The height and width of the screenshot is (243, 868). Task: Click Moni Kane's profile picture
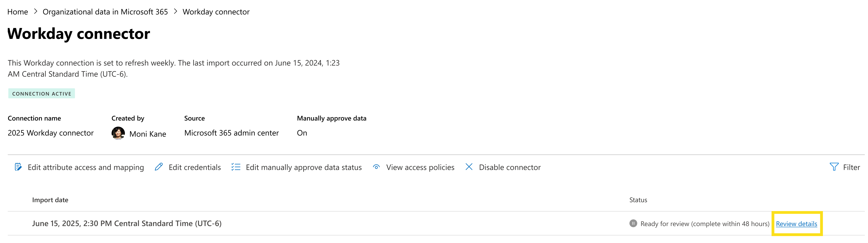[x=118, y=133]
